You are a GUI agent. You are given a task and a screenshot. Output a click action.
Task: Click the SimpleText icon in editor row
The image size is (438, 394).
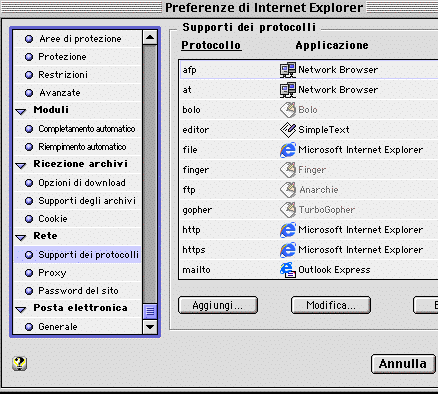click(288, 130)
